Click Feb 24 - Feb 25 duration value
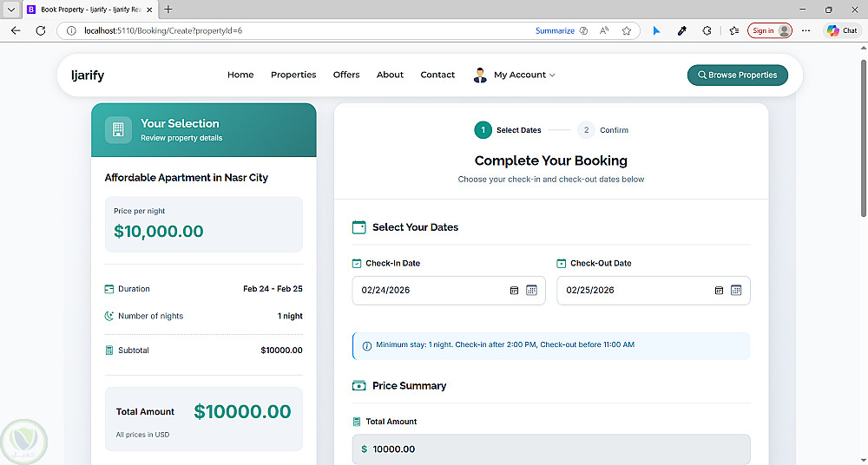The image size is (868, 465). point(273,289)
